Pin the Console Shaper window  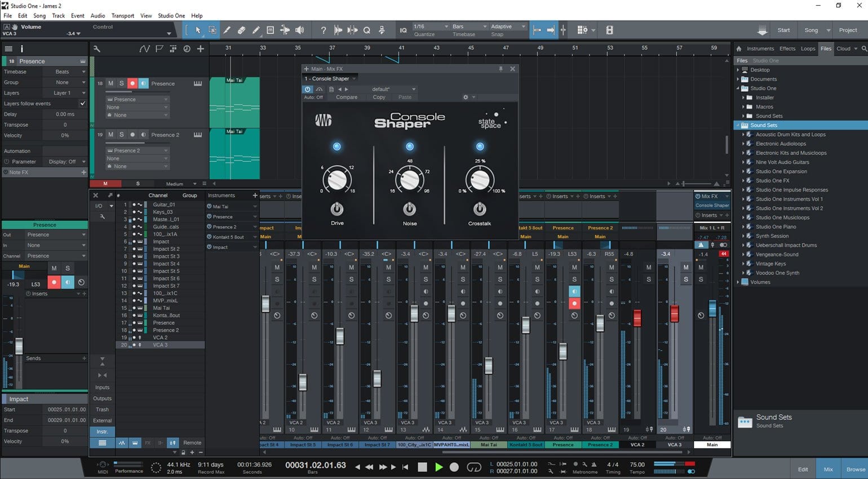tap(501, 69)
